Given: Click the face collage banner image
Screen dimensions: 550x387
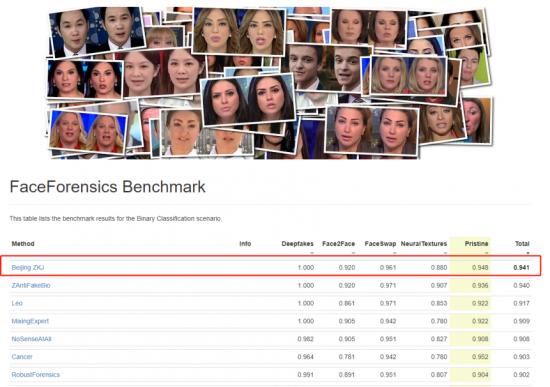Looking at the screenshot, I should [x=269, y=82].
